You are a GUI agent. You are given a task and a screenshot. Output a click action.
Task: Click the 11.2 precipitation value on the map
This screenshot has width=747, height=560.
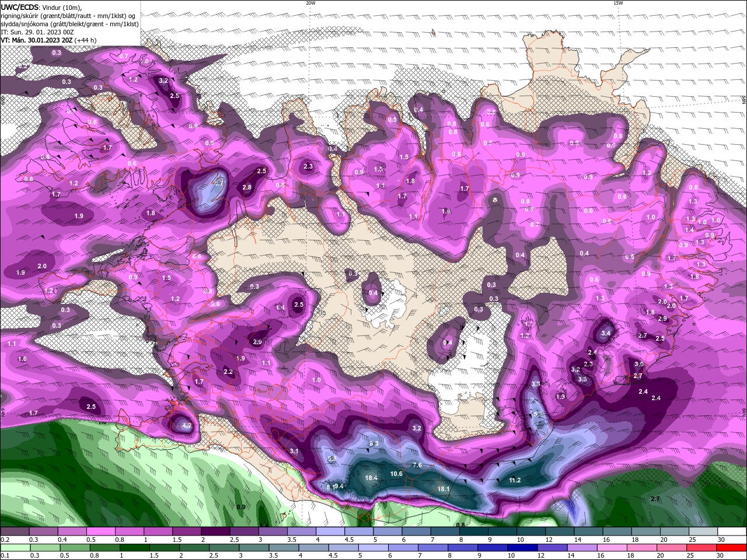(515, 480)
